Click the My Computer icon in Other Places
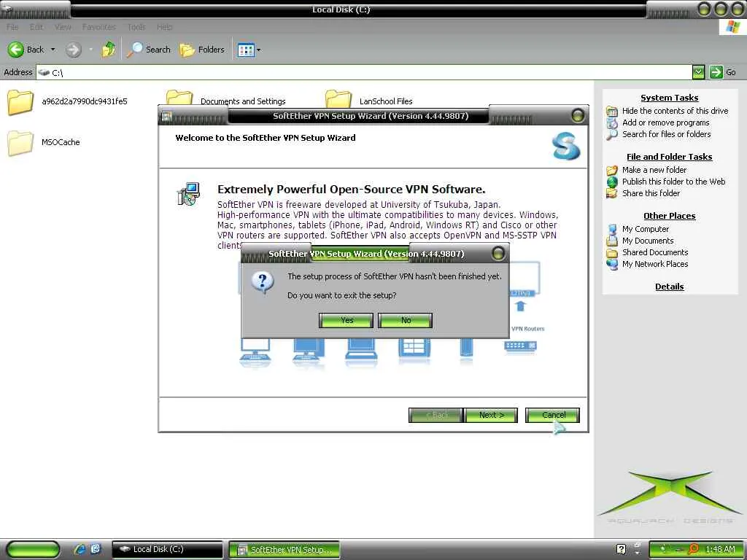Screen dimensions: 747x560 (x=612, y=229)
